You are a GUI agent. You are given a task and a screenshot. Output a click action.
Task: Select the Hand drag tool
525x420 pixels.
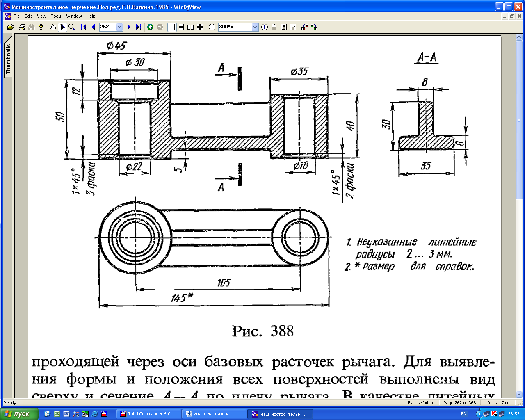tap(53, 27)
